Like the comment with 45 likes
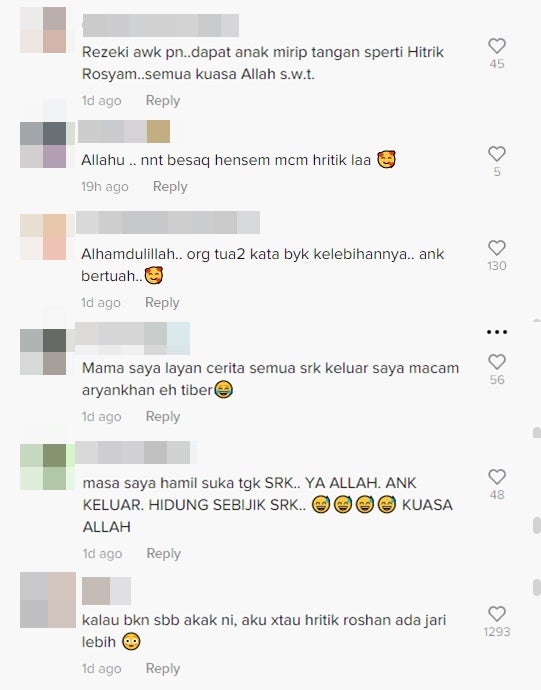541x690 pixels. pyautogui.click(x=497, y=46)
